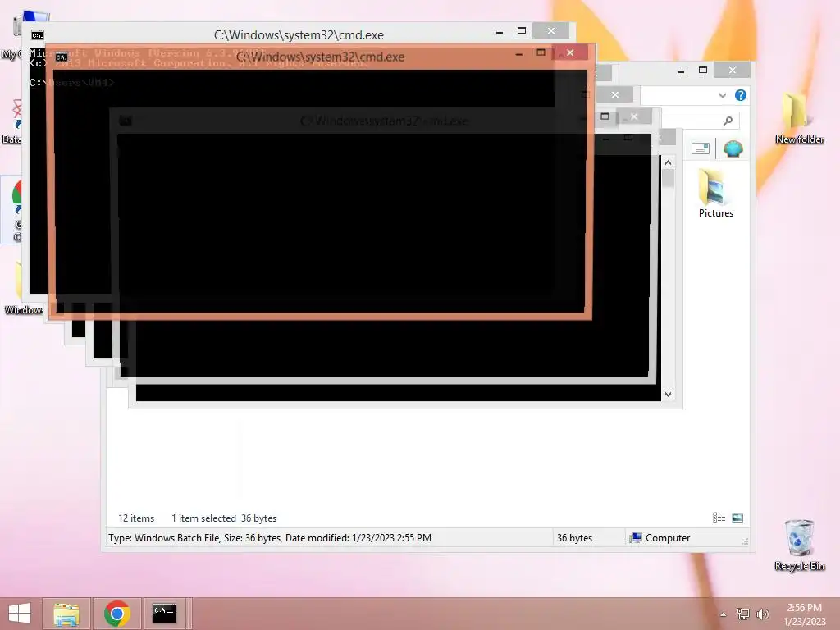Click the rear cmd.exe window title text
This screenshot has width=840, height=630.
(x=299, y=34)
